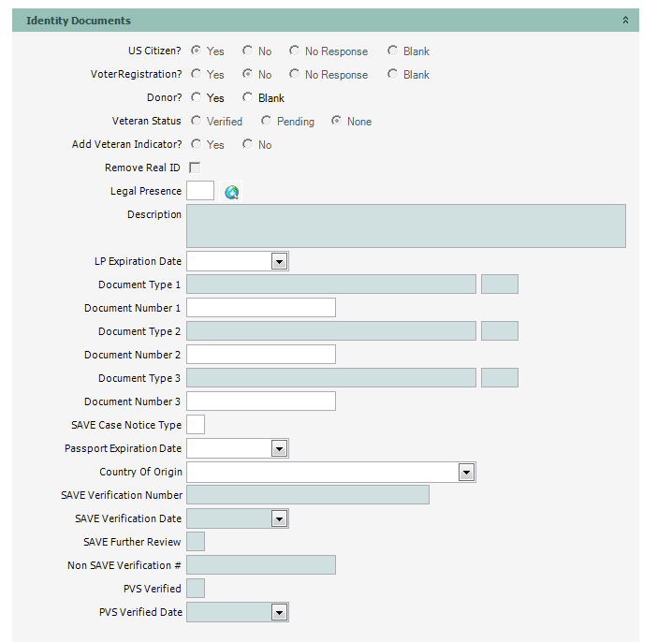672x642 pixels.
Task: Click the SAVE Case Notice Type box
Action: click(196, 425)
